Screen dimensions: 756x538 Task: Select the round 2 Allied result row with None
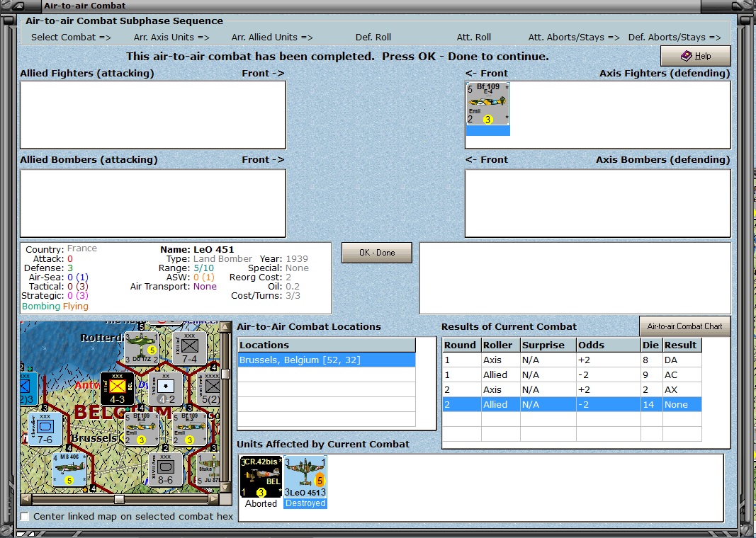tap(572, 405)
